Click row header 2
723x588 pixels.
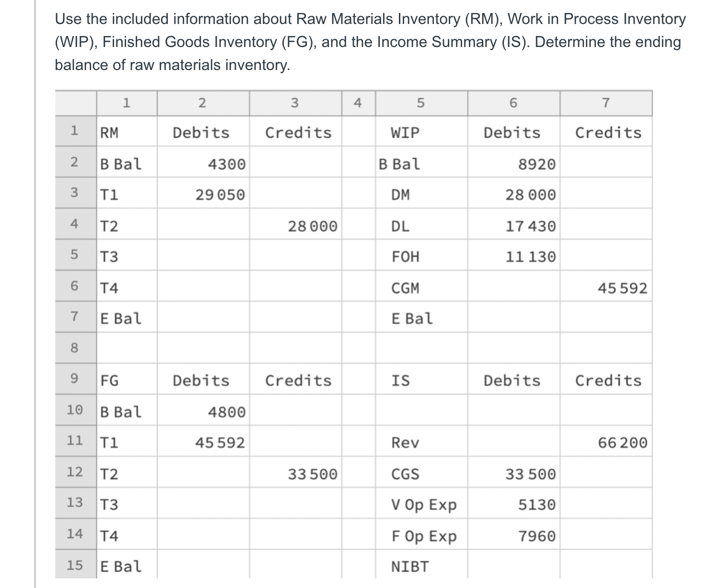pyautogui.click(x=75, y=162)
